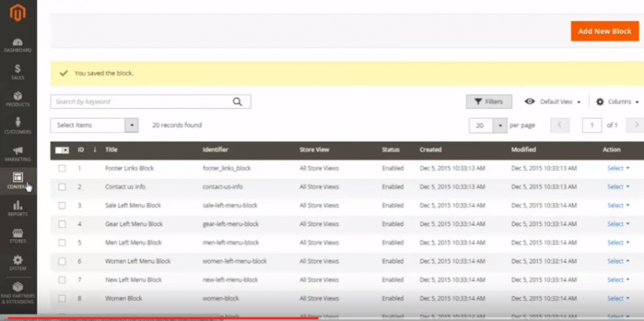Click the Magento logo icon
Viewport: 644px width, 321px height.
pyautogui.click(x=18, y=13)
